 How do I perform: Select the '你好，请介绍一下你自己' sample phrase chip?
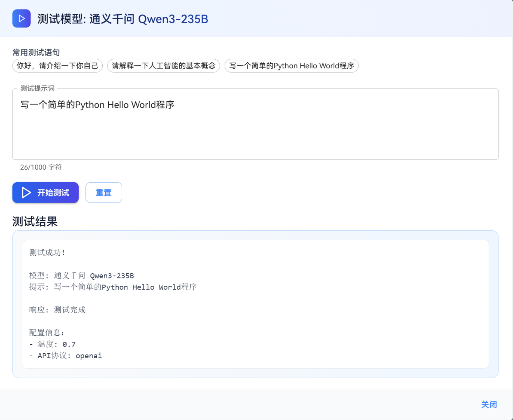coord(58,66)
